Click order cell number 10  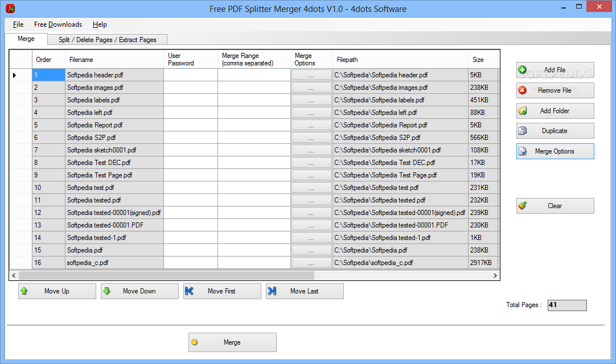(49, 188)
